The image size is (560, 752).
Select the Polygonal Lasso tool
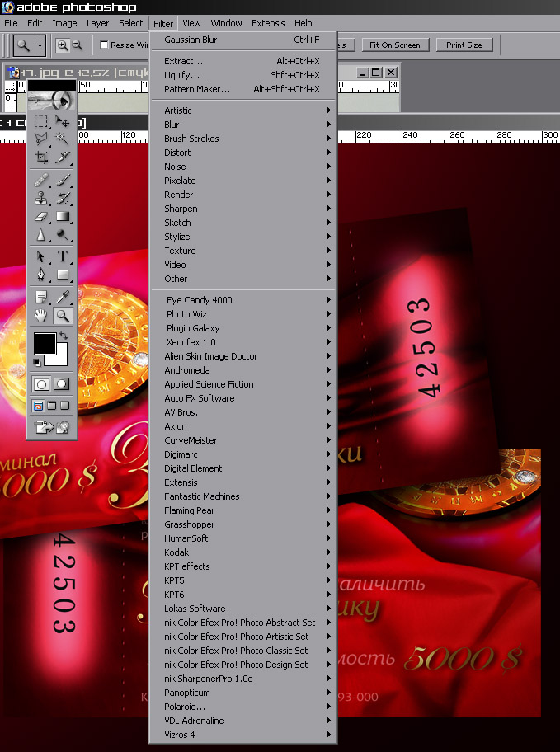[x=41, y=139]
